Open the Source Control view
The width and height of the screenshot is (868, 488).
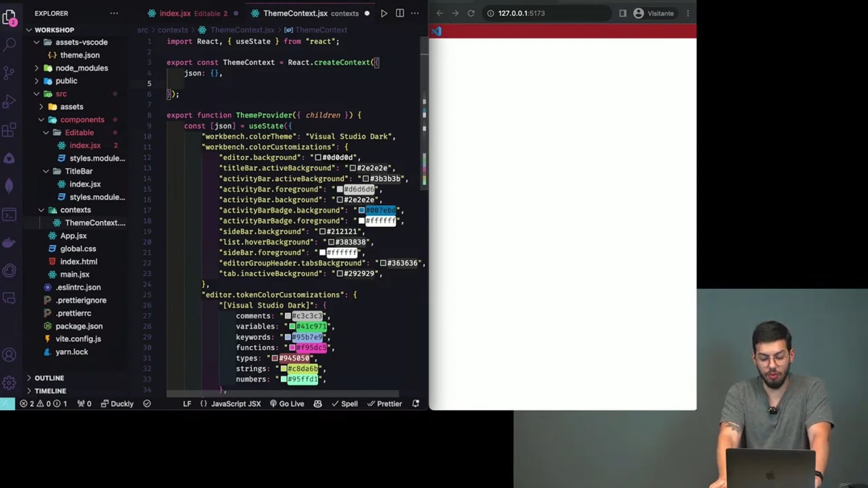[9, 73]
